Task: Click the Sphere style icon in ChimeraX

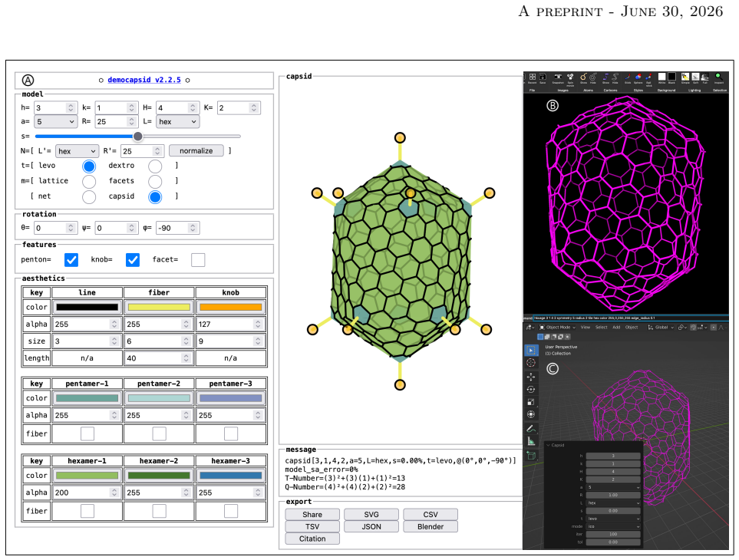Action: [638, 77]
